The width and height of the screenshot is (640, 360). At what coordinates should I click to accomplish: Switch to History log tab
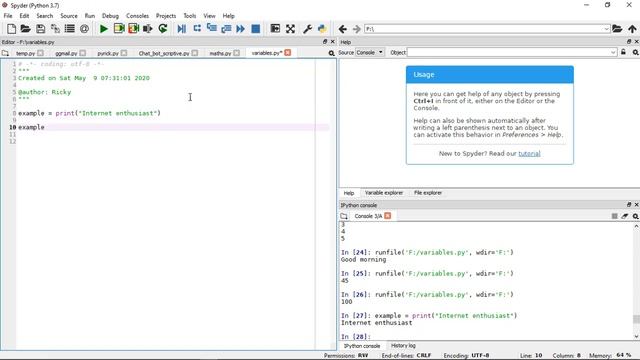point(403,346)
